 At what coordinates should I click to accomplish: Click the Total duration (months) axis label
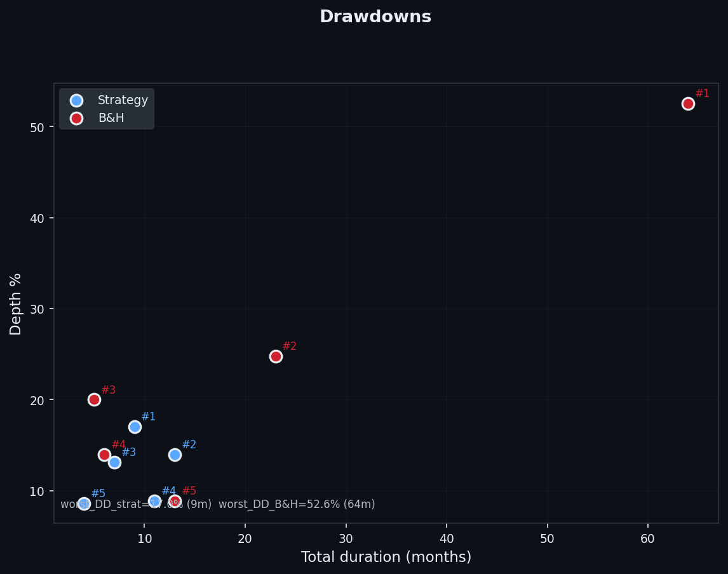[386, 557]
